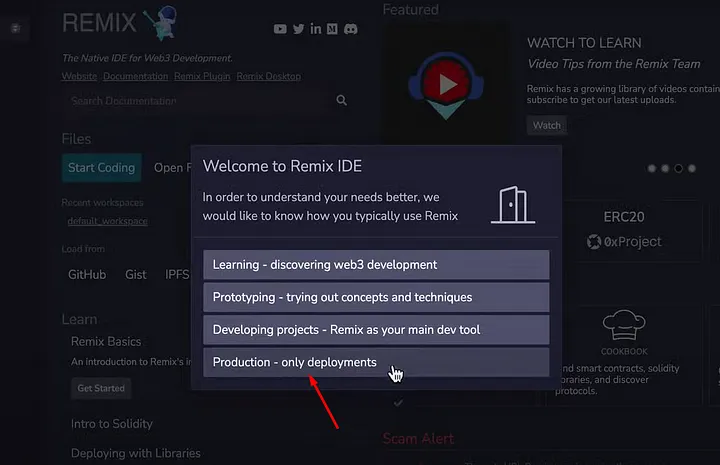This screenshot has width=720, height=465.
Task: Open the Remix YouTube channel icon
Action: tap(280, 29)
